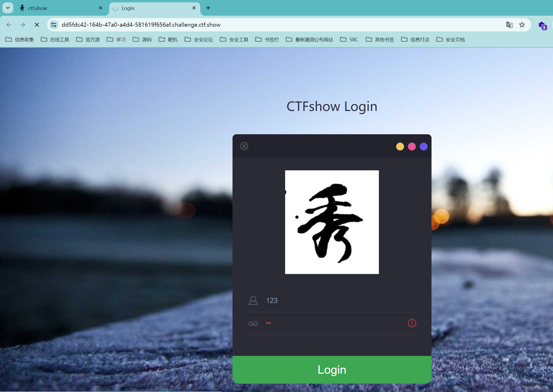Open the 信息收集 bookmark folder
This screenshot has height=392, width=553.
pyautogui.click(x=20, y=40)
